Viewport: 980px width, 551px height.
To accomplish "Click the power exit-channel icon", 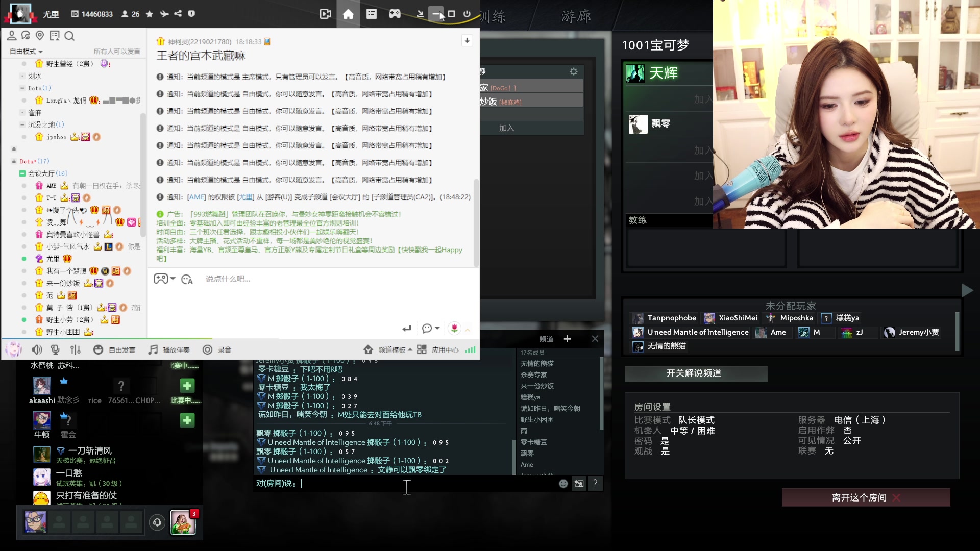I will pyautogui.click(x=467, y=14).
